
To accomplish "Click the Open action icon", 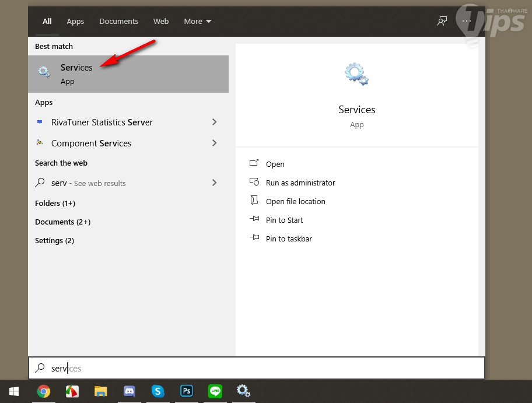I will [x=254, y=163].
